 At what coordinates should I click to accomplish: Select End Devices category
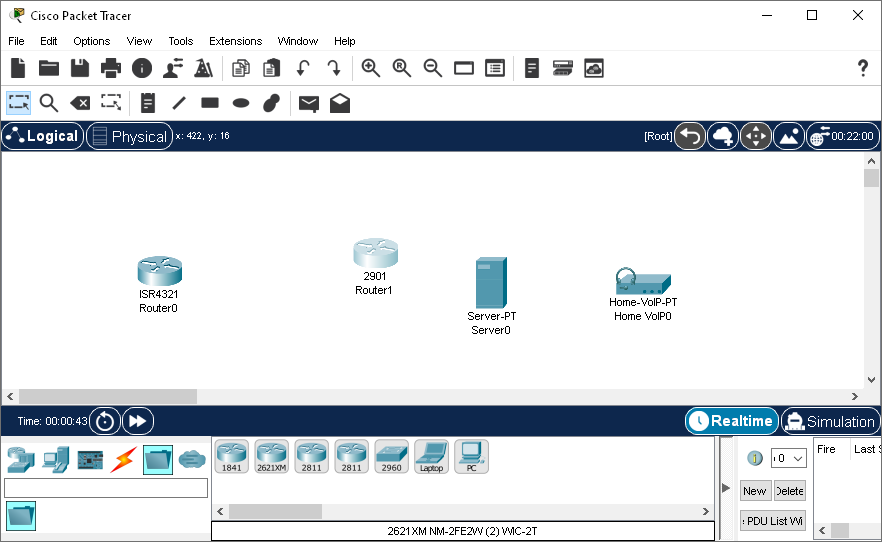point(56,459)
